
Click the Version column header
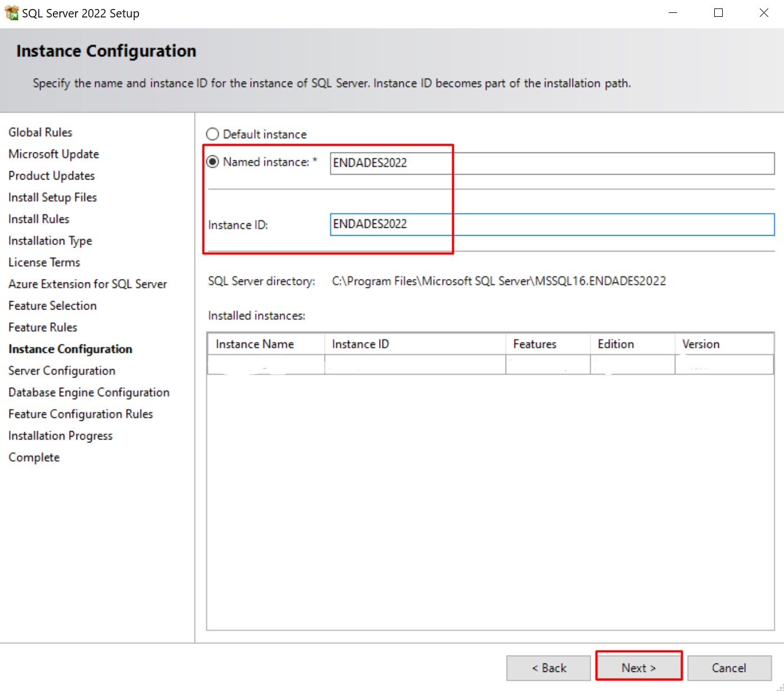[x=724, y=344]
